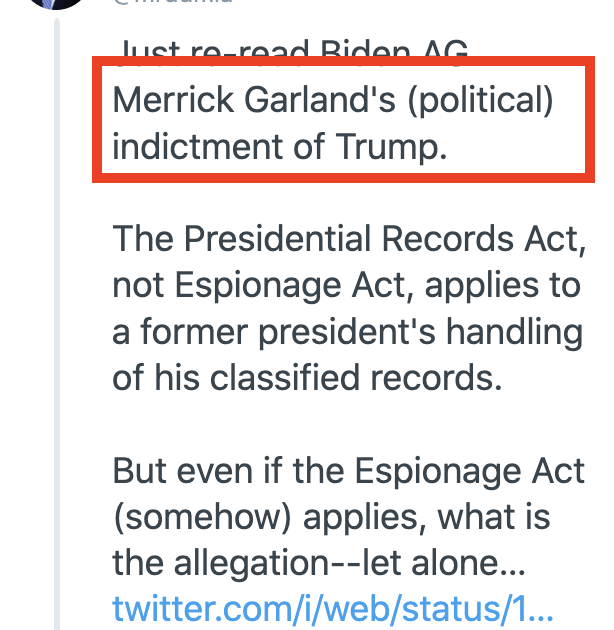Click the line "But even if the Espionage Act"

[x=348, y=471]
